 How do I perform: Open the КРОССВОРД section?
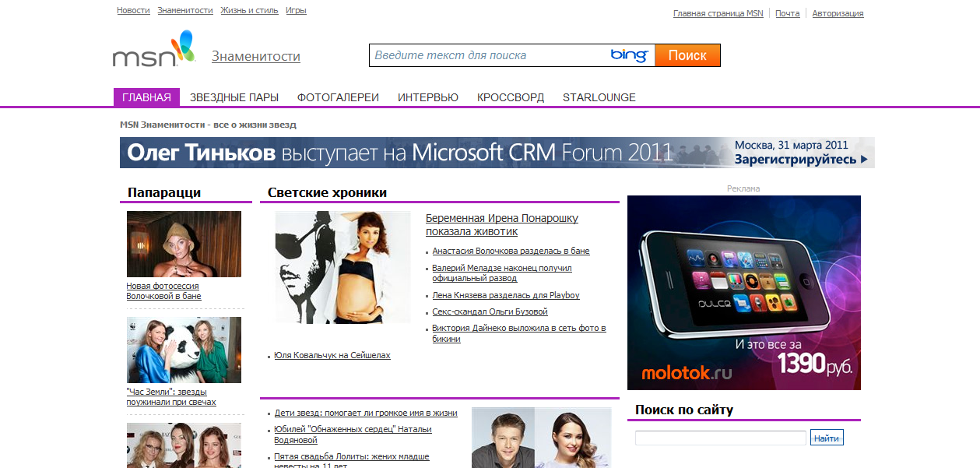tap(509, 97)
